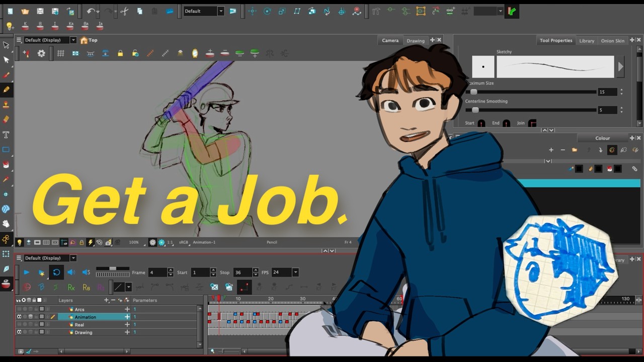644x362 pixels.
Task: Click the Delete Layer minus button in Layers header
Action: click(113, 300)
